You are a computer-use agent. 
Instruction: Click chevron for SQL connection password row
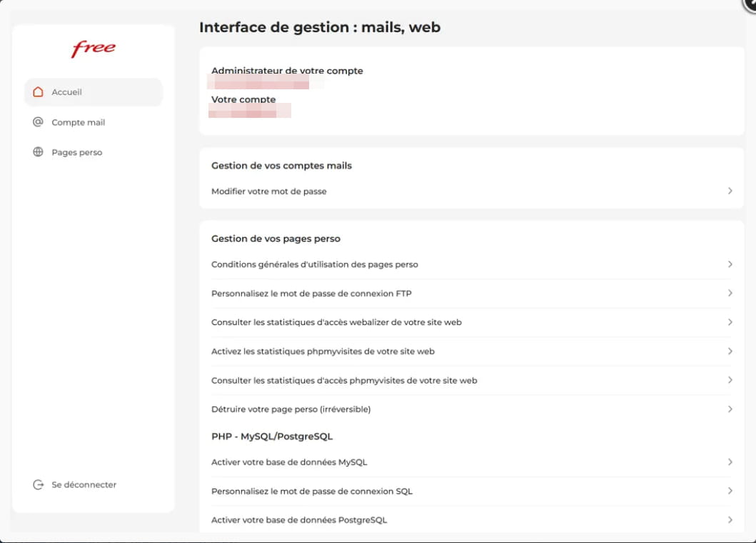(730, 491)
